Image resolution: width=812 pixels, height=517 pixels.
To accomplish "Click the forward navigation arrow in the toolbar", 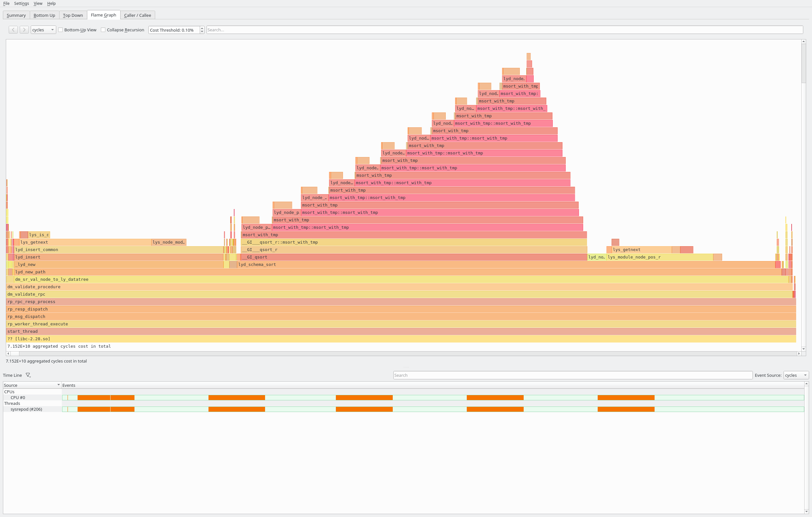I will [x=24, y=30].
